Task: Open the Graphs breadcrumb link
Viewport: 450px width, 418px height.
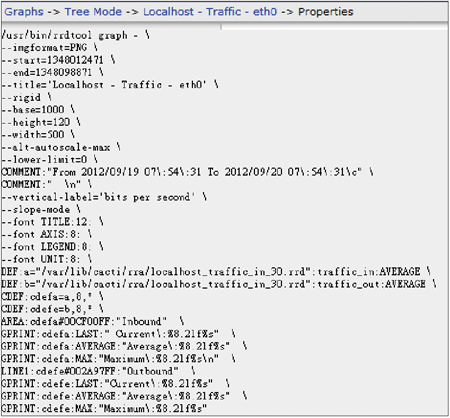Action: (x=24, y=12)
